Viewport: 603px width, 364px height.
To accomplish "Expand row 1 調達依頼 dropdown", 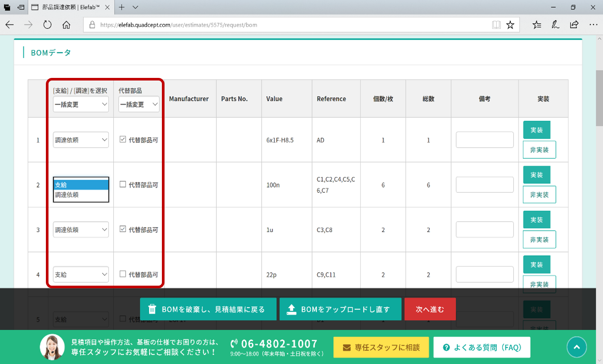I will [81, 140].
